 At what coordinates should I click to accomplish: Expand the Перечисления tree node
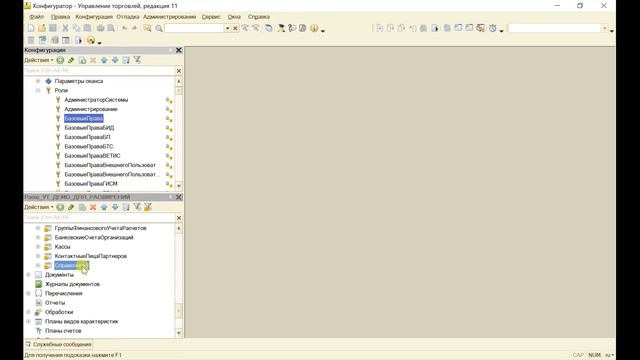(x=28, y=293)
